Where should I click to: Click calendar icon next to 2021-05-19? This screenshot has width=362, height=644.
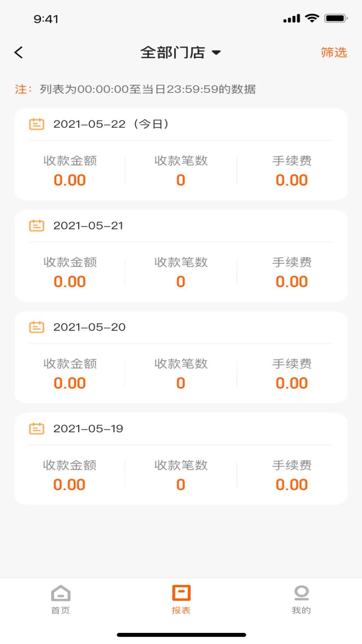pyautogui.click(x=37, y=429)
